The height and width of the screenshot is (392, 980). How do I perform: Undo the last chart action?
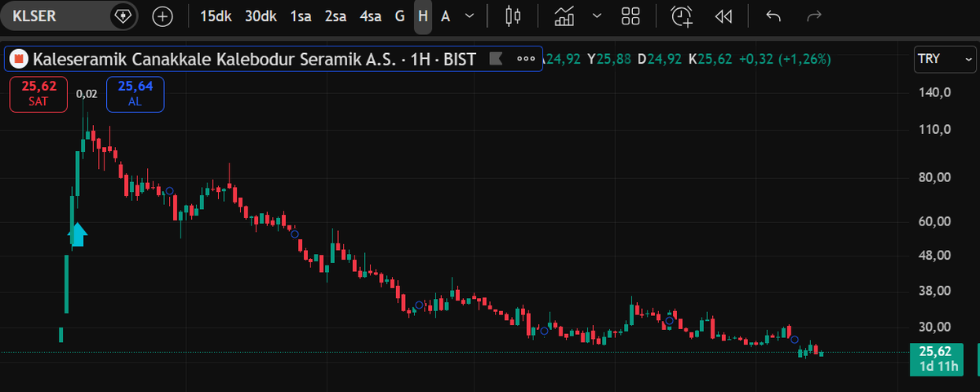coord(774,16)
